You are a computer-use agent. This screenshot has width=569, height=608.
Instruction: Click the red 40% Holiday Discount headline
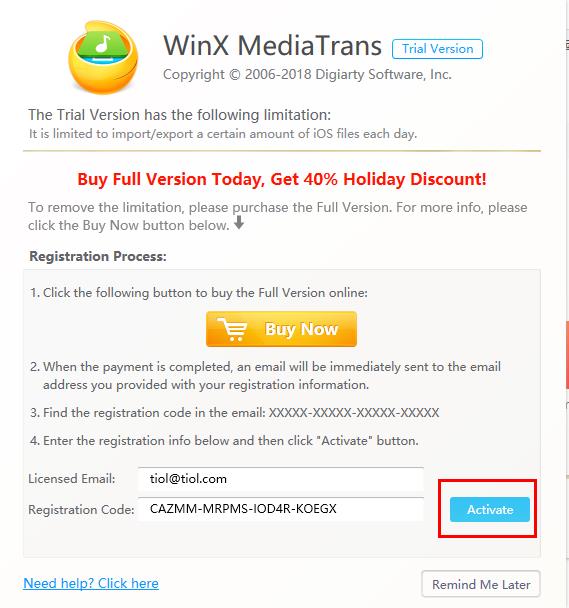point(282,179)
